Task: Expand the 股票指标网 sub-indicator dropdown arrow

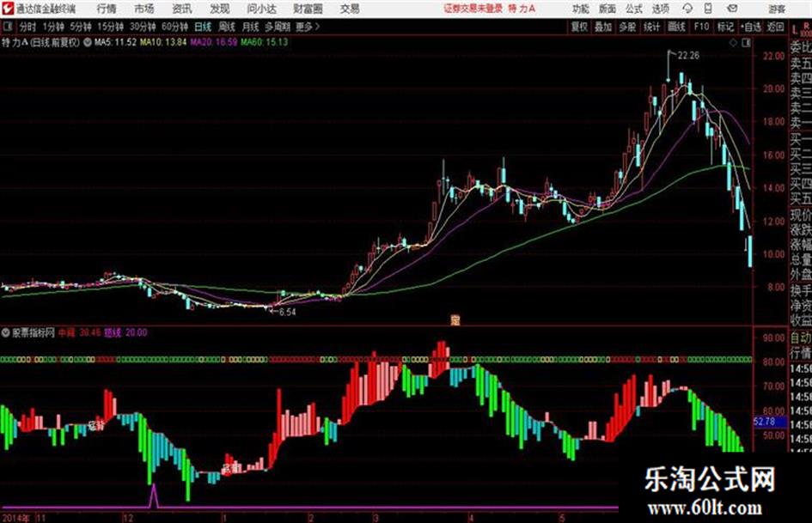Action: pos(6,333)
